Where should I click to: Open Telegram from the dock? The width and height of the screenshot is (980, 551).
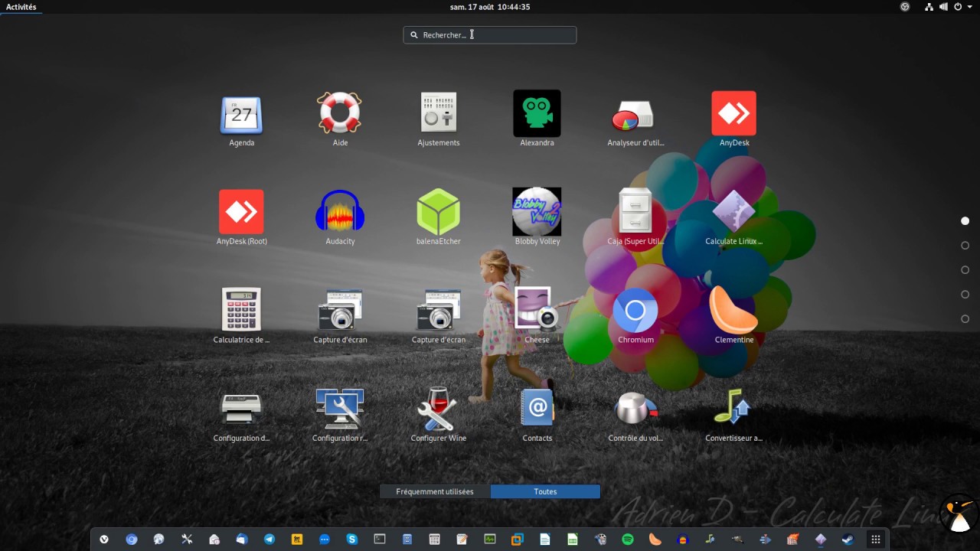click(269, 540)
